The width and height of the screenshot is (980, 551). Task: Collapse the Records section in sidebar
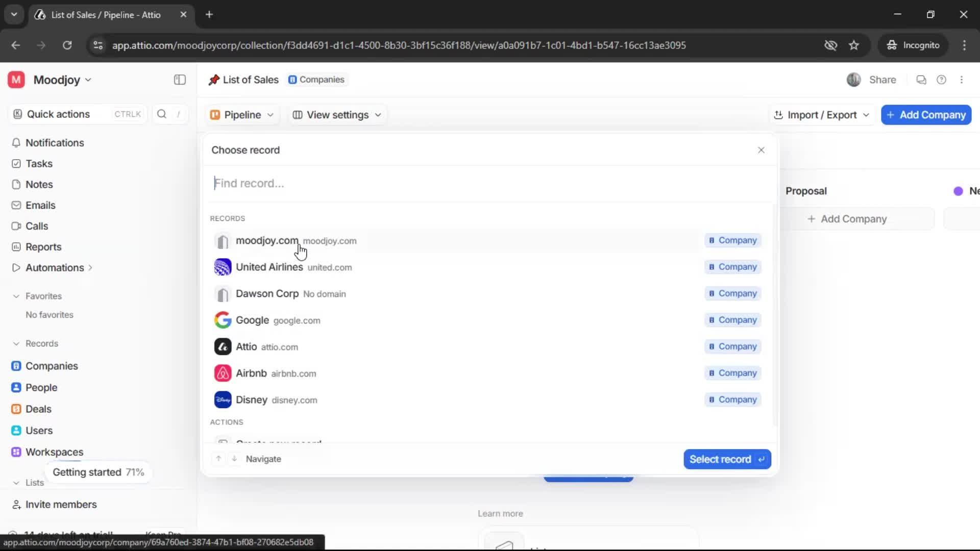tap(17, 343)
